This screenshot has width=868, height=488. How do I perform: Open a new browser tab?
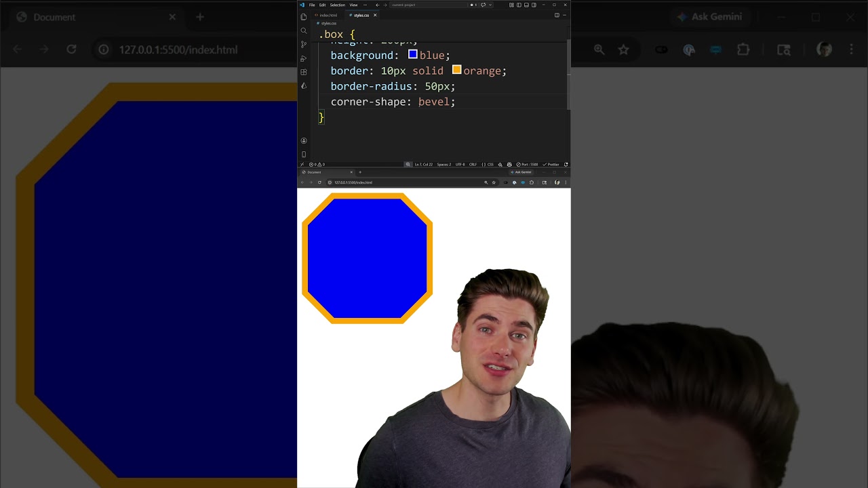pyautogui.click(x=360, y=172)
